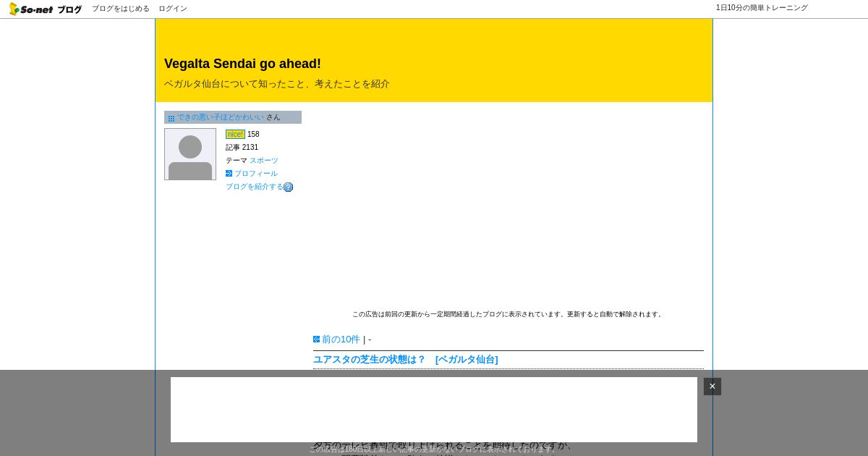The height and width of the screenshot is (456, 868).
Task: Click the Vegalta Sendai go ahead! blog title
Action: point(242,64)
